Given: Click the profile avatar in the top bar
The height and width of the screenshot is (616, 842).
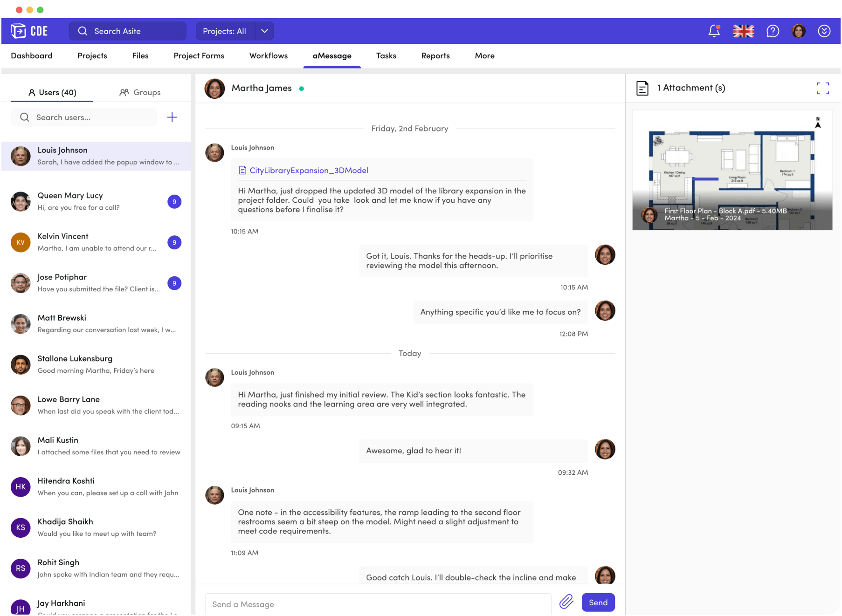Looking at the screenshot, I should 799,31.
